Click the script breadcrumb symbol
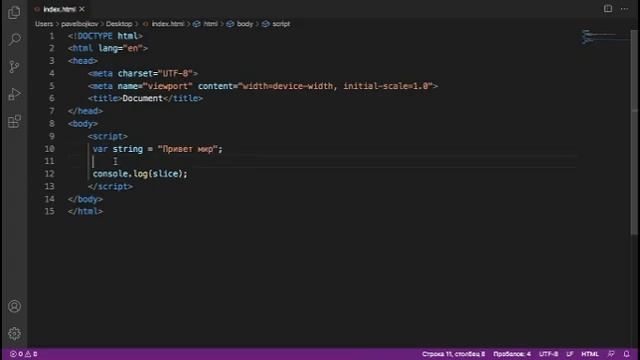This screenshot has height=360, width=640. tap(281, 24)
